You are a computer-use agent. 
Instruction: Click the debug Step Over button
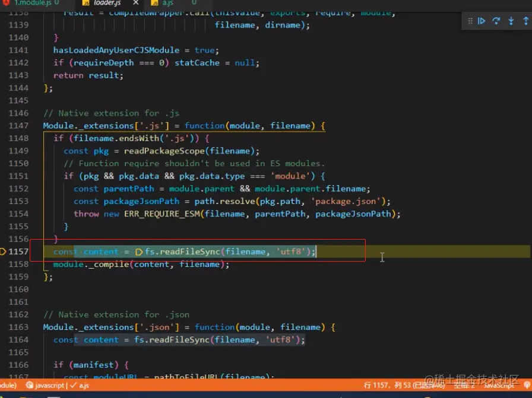tap(496, 21)
